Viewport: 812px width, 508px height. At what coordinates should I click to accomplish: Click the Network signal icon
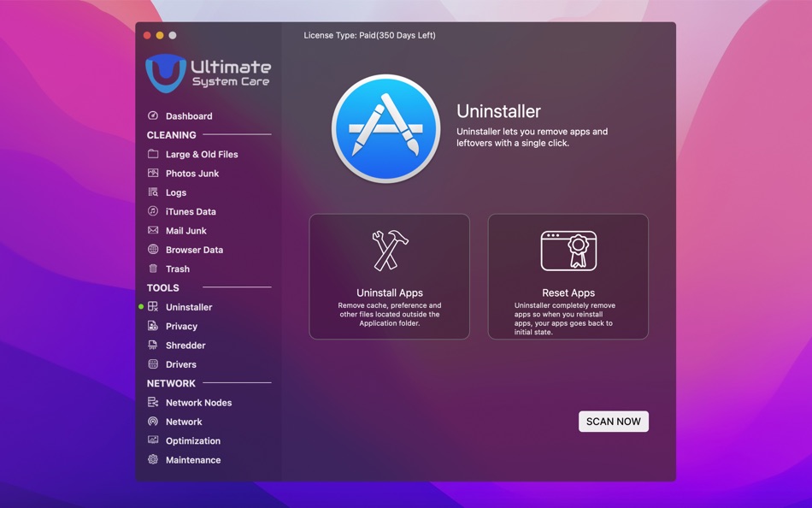click(x=153, y=421)
